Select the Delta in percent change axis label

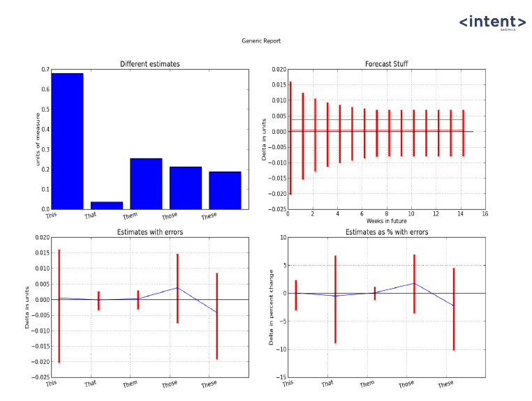[272, 308]
